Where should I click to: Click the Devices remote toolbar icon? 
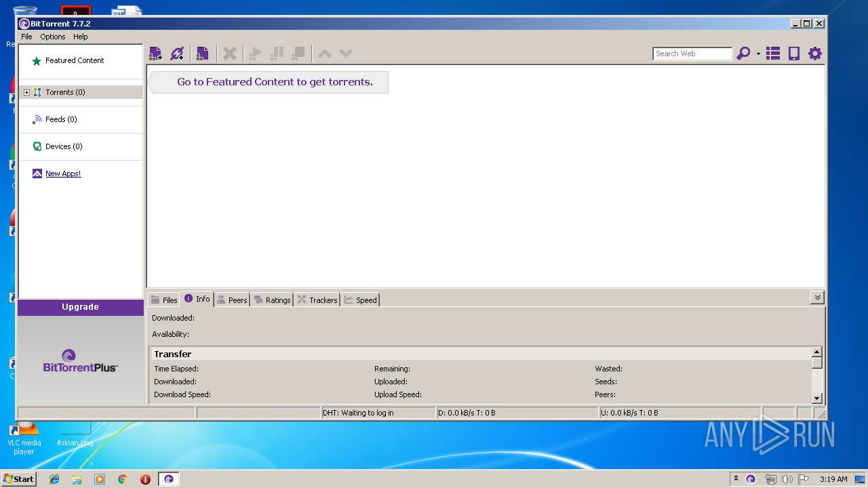(794, 54)
